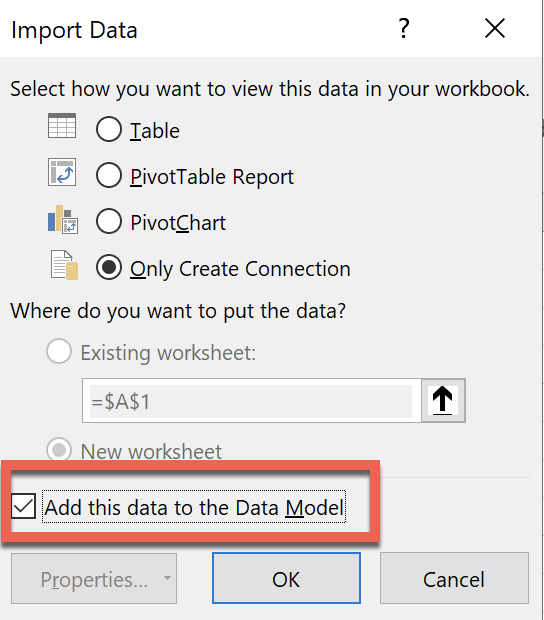The height and width of the screenshot is (620, 544).
Task: Close the Import Data dialog
Action: point(495,28)
